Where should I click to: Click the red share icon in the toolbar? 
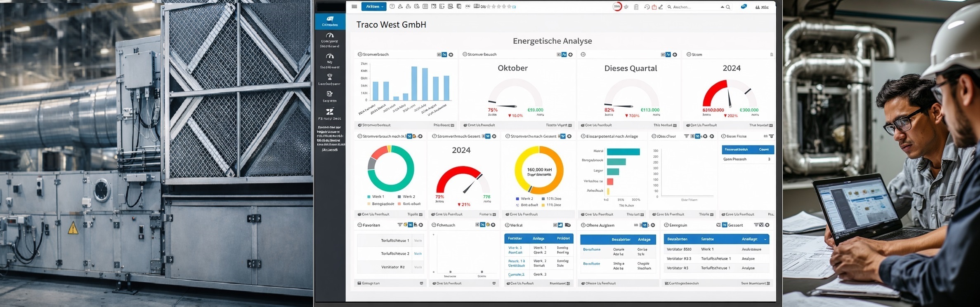click(x=654, y=7)
